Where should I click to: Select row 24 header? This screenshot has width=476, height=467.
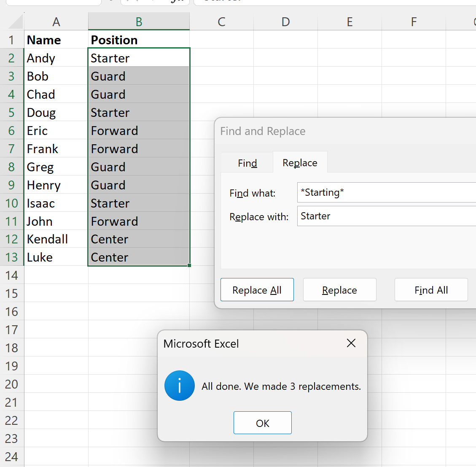tap(11, 456)
